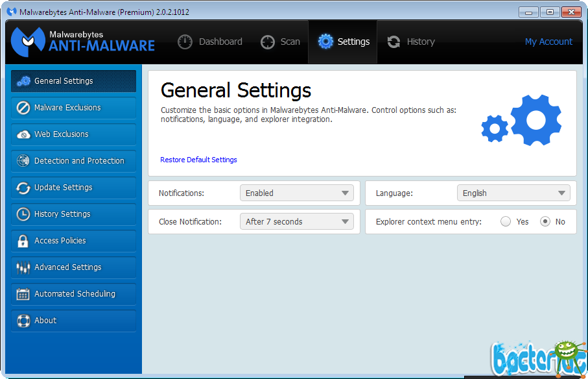Open the Notifications dropdown
Screen dimensions: 588x379
(x=297, y=193)
